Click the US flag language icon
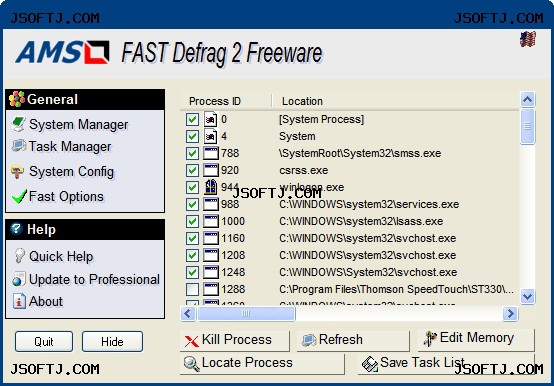This screenshot has width=554, height=386. click(x=528, y=39)
